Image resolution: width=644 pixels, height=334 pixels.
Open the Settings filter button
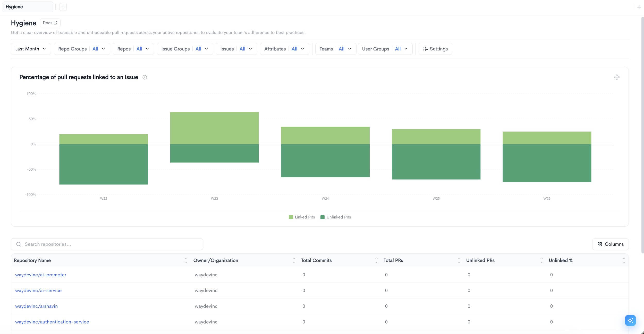[x=435, y=49]
